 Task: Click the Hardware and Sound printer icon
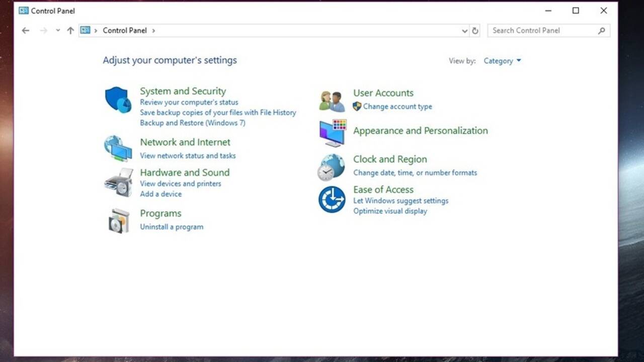coord(119,182)
